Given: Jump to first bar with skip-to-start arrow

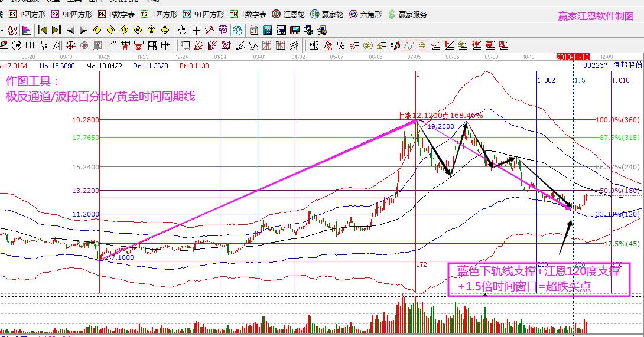Looking at the screenshot, I should [43, 30].
